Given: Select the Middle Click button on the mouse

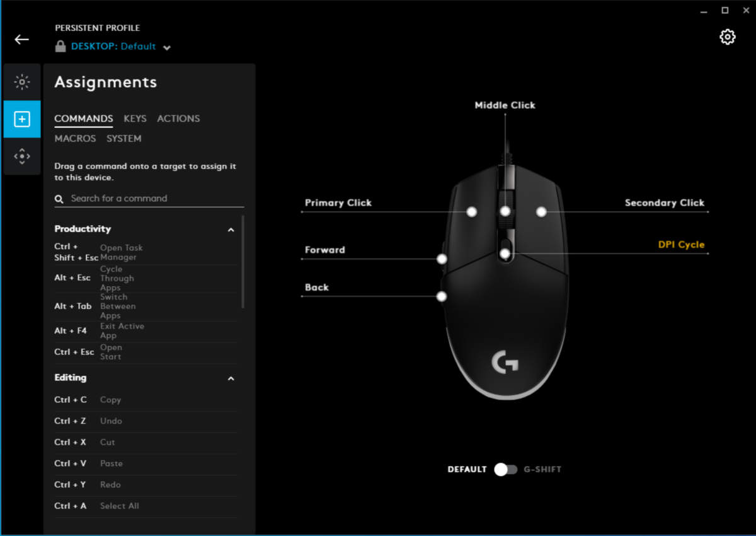Looking at the screenshot, I should click(505, 210).
